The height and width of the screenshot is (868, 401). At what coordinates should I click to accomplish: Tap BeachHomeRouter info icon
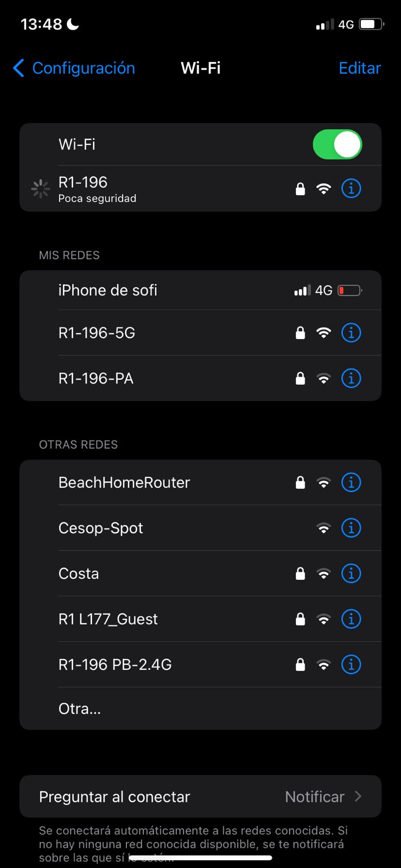[x=351, y=482]
